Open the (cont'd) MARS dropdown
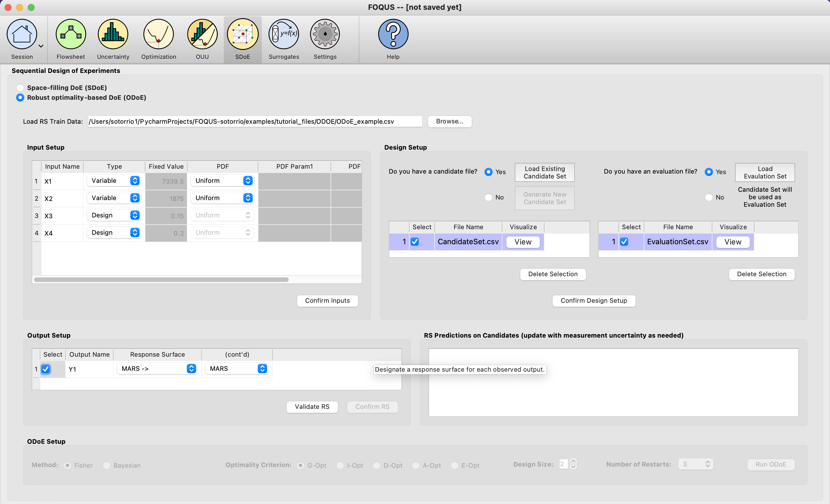 (x=236, y=369)
